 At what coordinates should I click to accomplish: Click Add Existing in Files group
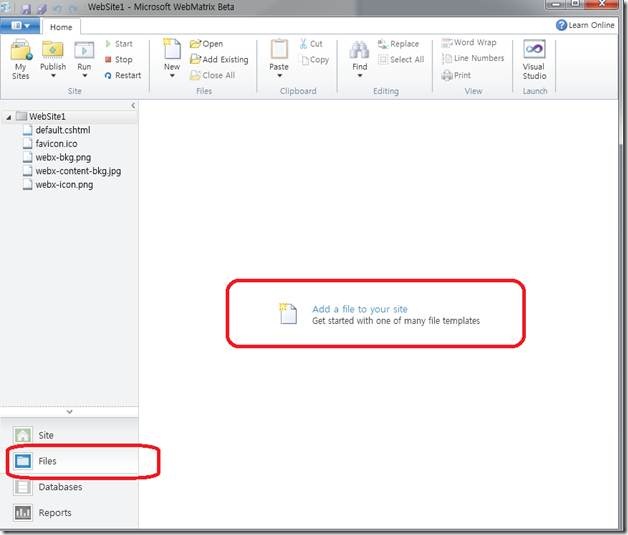tap(219, 59)
